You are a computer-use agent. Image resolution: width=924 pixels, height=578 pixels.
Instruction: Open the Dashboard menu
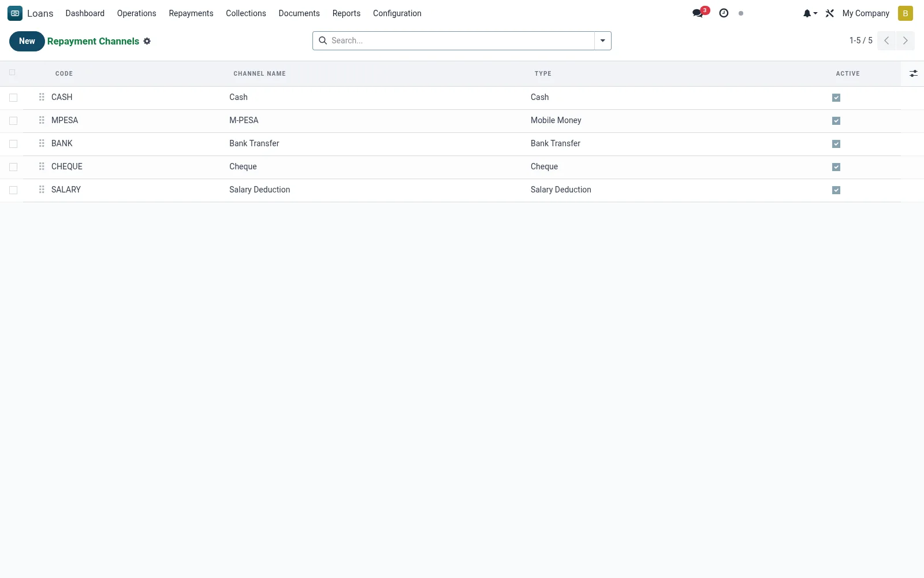click(85, 13)
